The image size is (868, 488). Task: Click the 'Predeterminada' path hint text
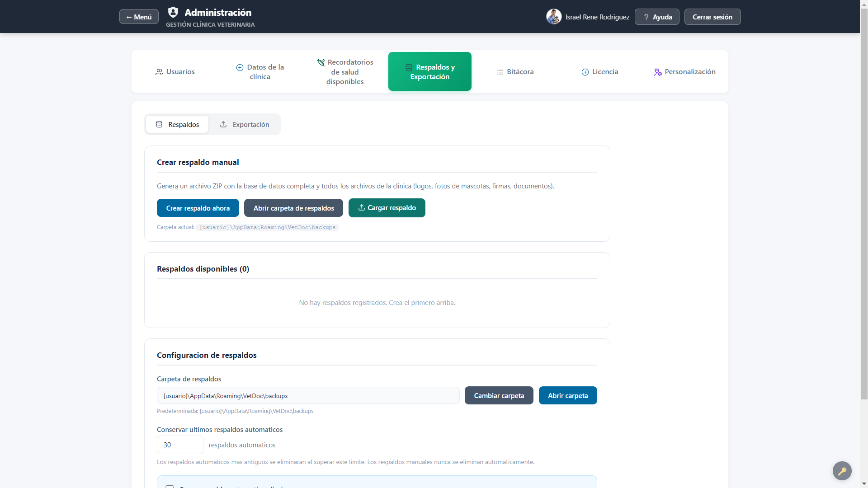235,411
